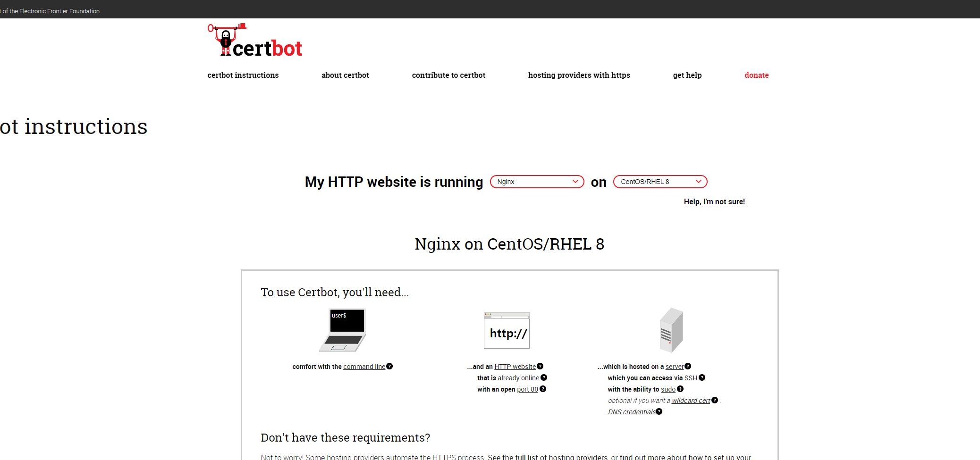Follow the HTTP website link
Image resolution: width=980 pixels, height=460 pixels.
(x=515, y=367)
